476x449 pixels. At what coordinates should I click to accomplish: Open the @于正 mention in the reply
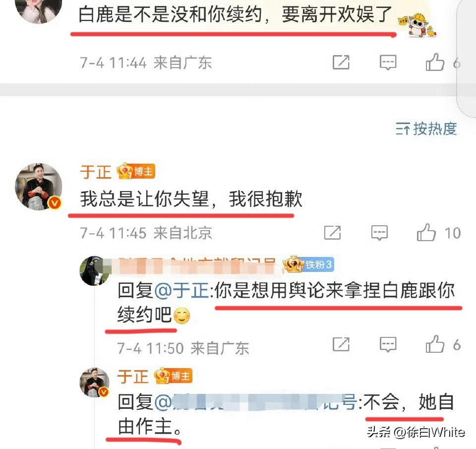click(181, 290)
